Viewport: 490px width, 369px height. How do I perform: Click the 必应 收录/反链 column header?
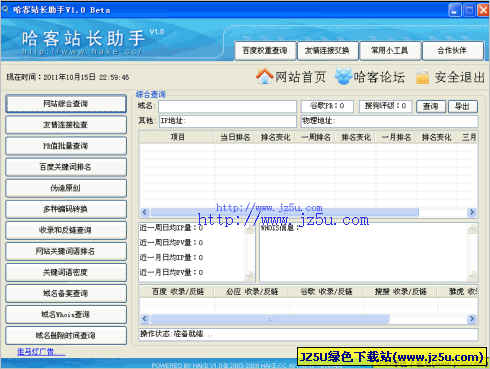pyautogui.click(x=252, y=292)
